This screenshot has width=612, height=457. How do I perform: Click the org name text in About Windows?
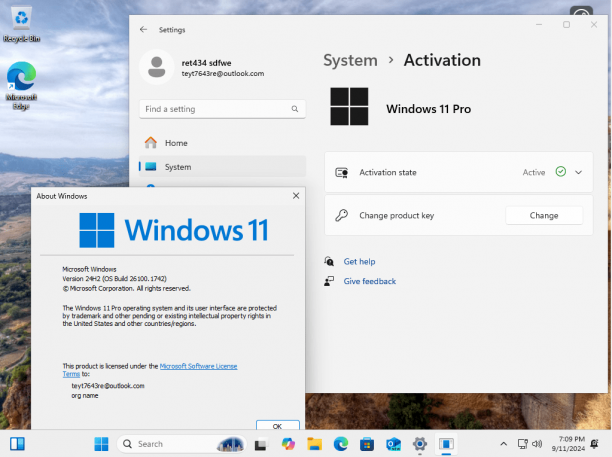click(x=85, y=395)
